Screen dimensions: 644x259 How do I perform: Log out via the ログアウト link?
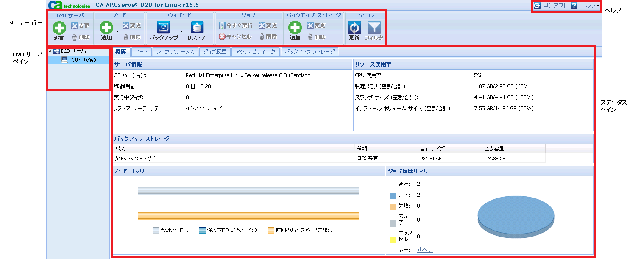pyautogui.click(x=555, y=6)
